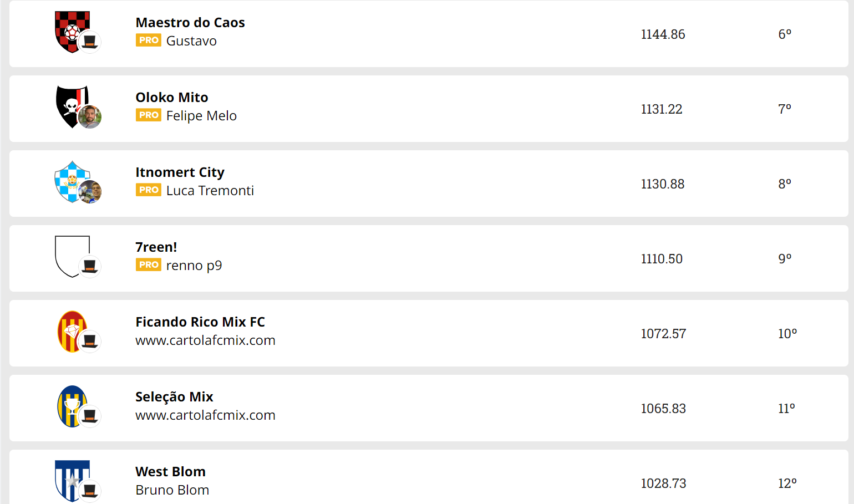
Task: Select the West Blom blue striped shield
Action: pyautogui.click(x=72, y=481)
